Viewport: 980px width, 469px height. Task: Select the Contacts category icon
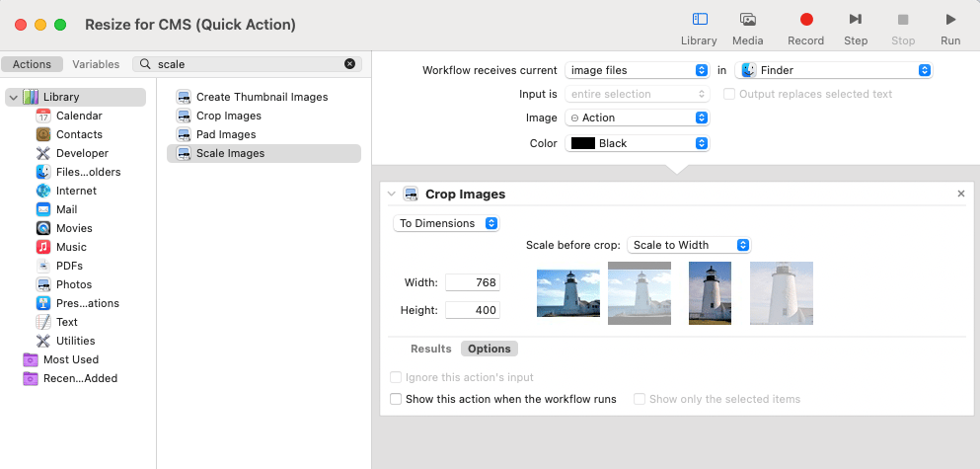pyautogui.click(x=43, y=134)
